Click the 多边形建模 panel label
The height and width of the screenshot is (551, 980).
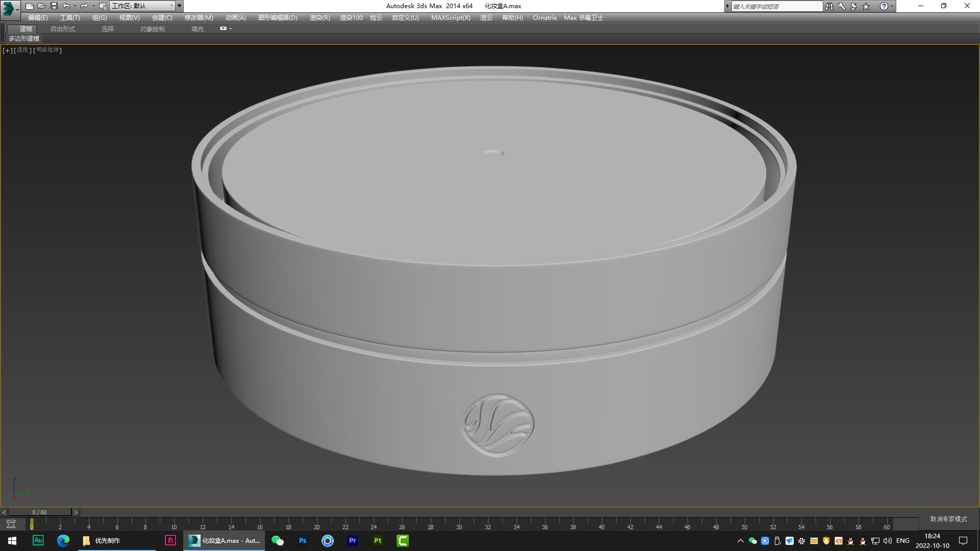24,39
